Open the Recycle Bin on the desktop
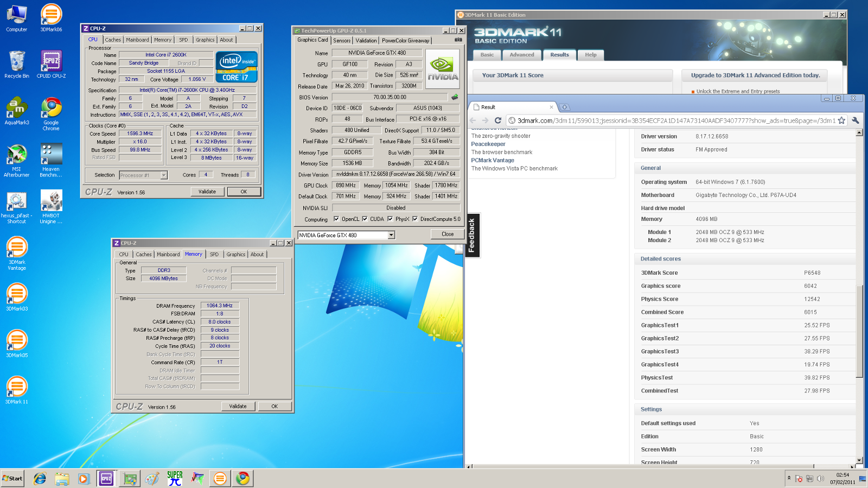The height and width of the screenshot is (488, 868). coord(16,65)
